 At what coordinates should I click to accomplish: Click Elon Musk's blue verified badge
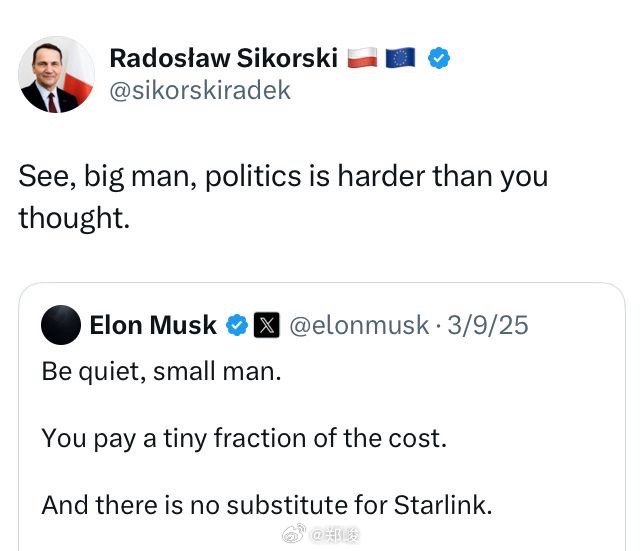coord(237,325)
